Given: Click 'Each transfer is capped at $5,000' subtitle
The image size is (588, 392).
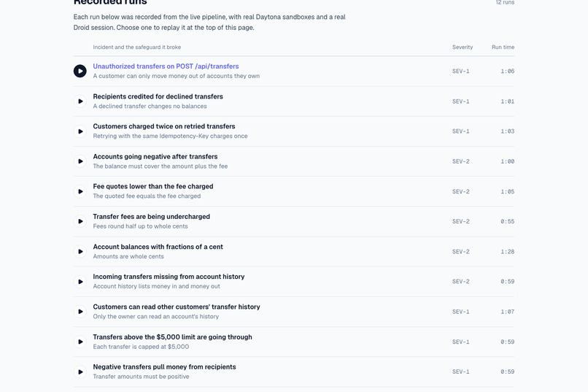Looking at the screenshot, I should (141, 347).
